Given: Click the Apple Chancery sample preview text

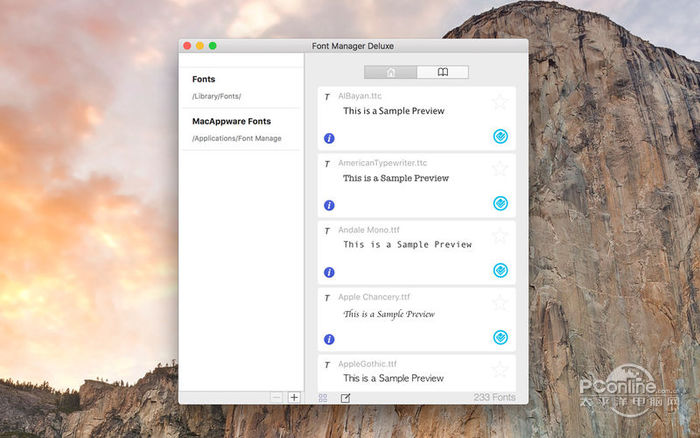Looking at the screenshot, I should click(x=389, y=314).
